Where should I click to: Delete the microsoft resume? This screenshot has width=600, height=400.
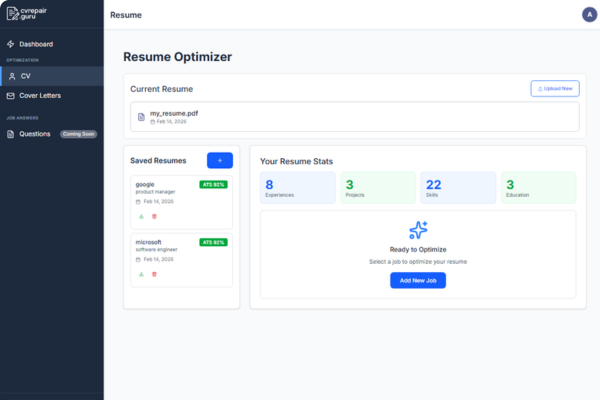[154, 274]
